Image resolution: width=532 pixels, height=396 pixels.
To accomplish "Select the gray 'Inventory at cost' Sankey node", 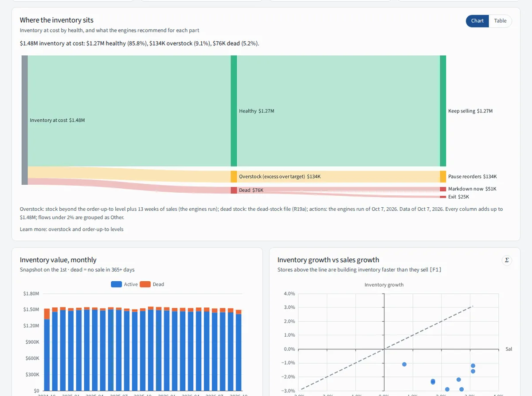I will pos(24,120).
